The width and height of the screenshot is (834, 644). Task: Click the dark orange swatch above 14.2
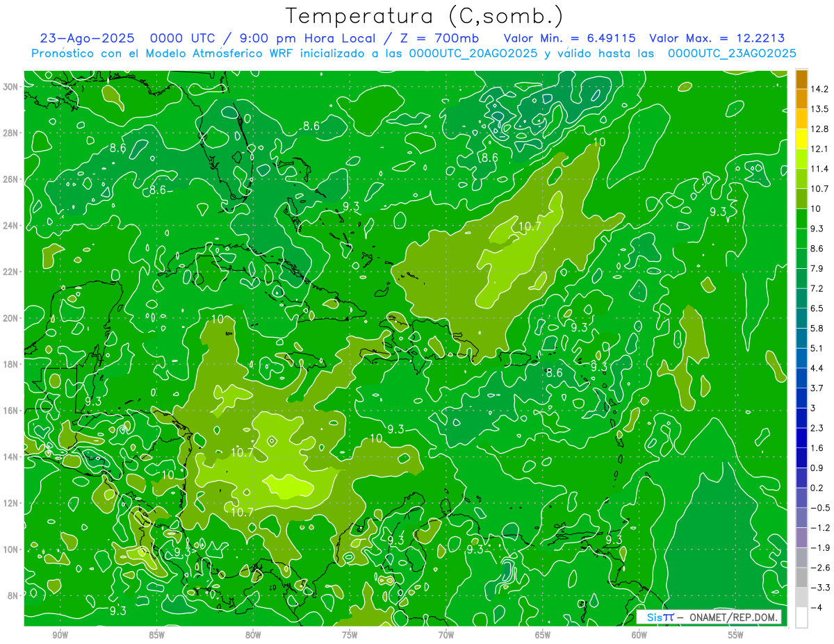(x=801, y=79)
